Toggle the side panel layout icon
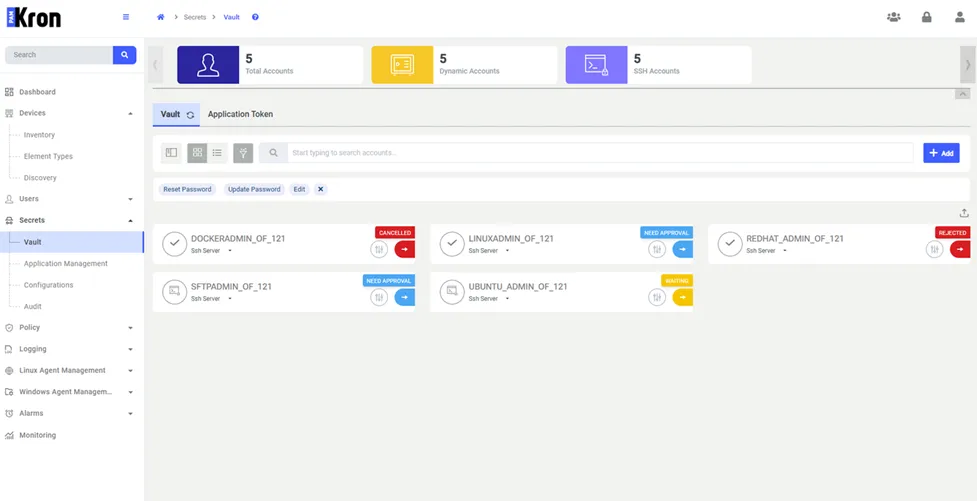977x501 pixels. tap(171, 153)
